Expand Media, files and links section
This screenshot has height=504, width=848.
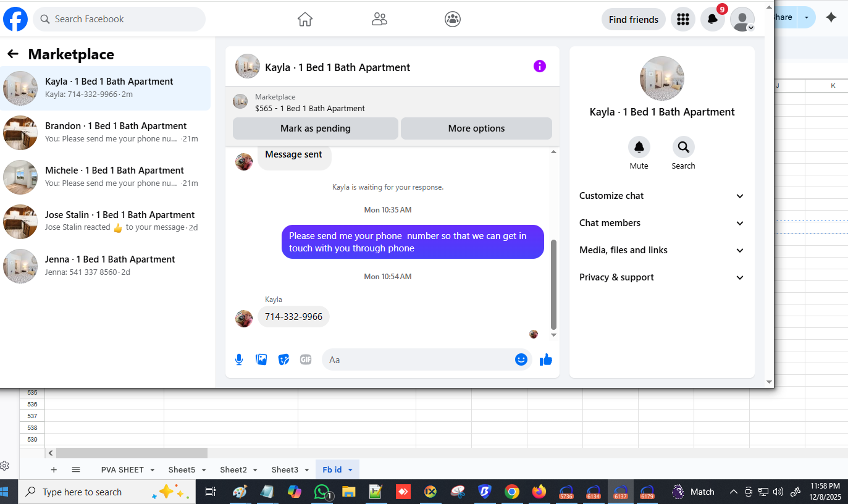click(662, 250)
